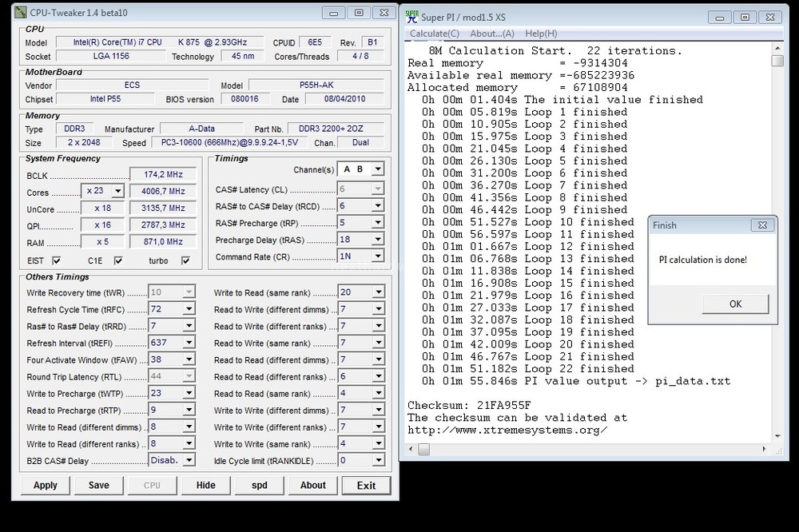
Task: Click the BIOS version 080016 field
Action: click(244, 99)
